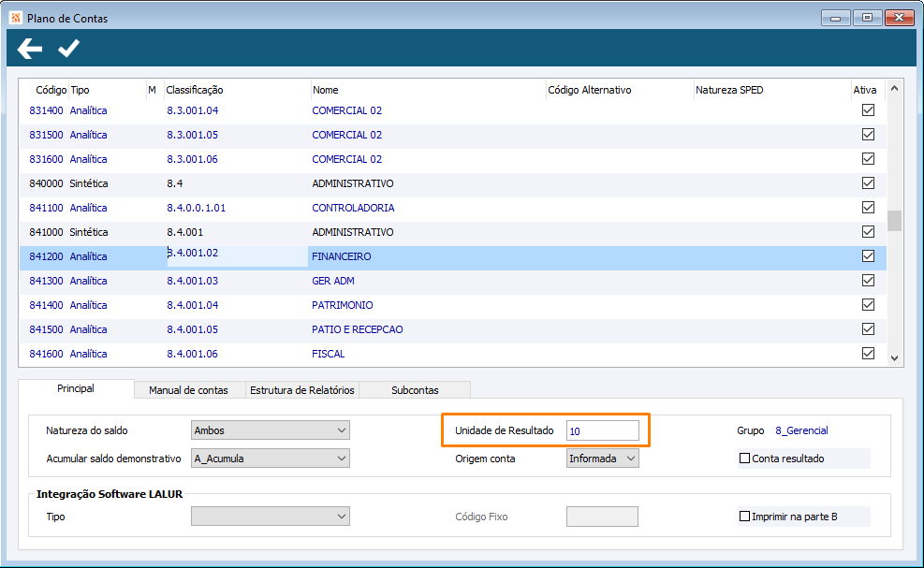
Task: Toggle Ativa checkbox for row 831600
Action: pyautogui.click(x=868, y=159)
